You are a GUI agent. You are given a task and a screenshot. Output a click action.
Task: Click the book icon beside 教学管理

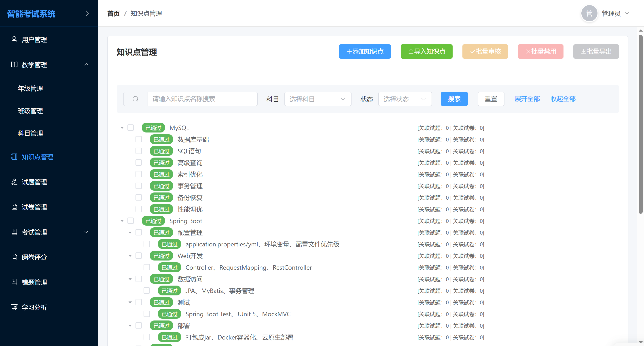pyautogui.click(x=14, y=64)
